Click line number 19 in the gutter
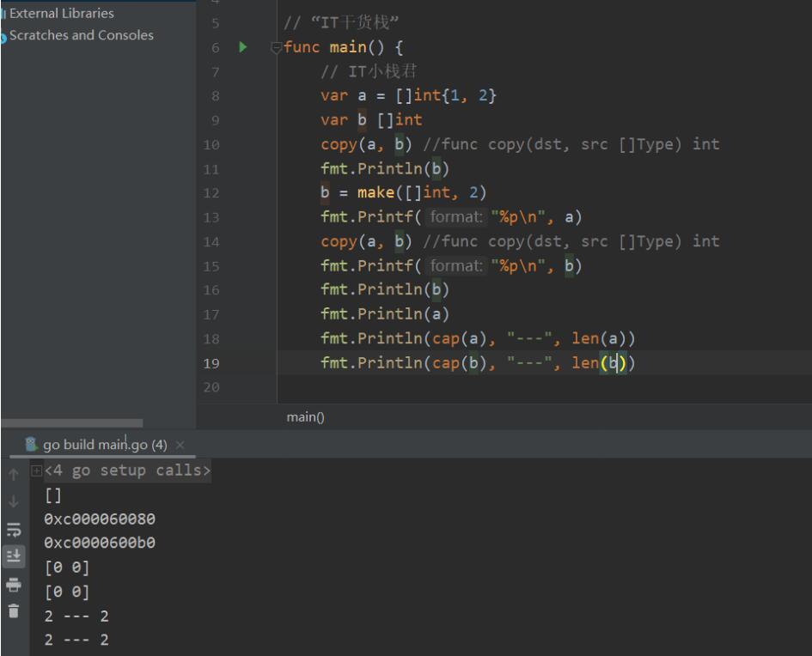This screenshot has width=812, height=656. point(211,363)
